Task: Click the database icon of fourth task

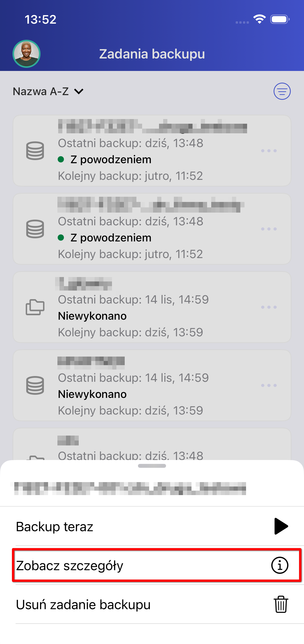Action: click(35, 385)
